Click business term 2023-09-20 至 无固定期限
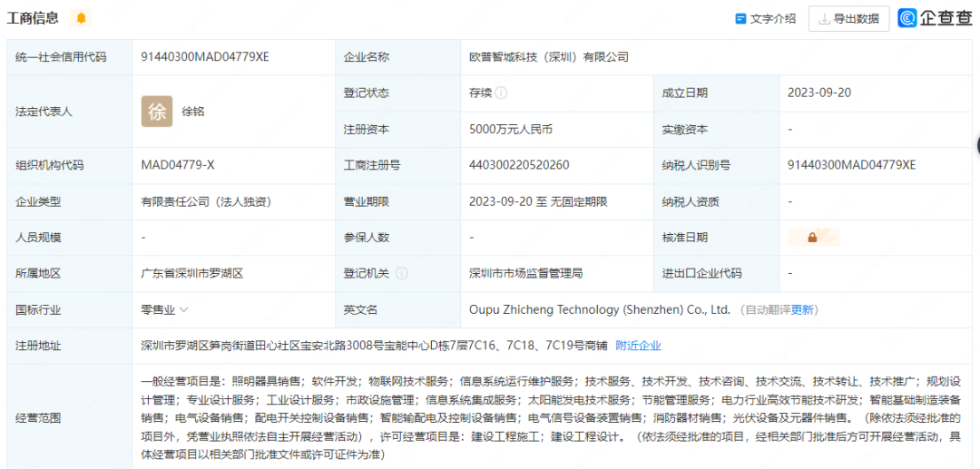Viewport: 980px width, 469px height. tap(538, 201)
